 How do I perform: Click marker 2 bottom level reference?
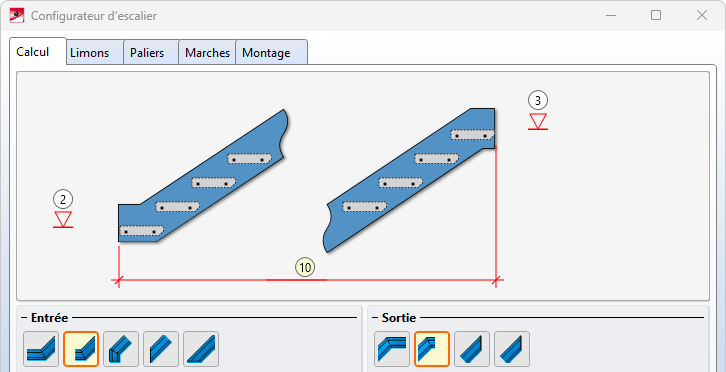click(x=63, y=200)
